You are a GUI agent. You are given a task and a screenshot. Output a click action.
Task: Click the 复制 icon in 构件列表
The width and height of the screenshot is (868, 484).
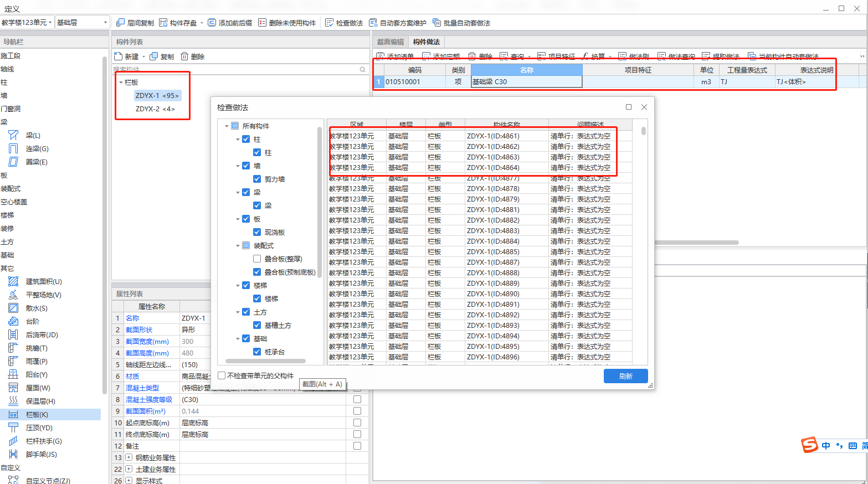pyautogui.click(x=154, y=56)
